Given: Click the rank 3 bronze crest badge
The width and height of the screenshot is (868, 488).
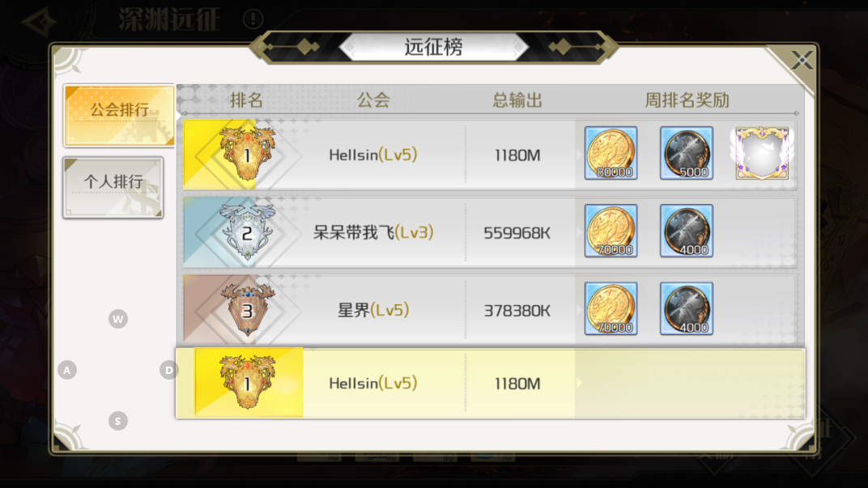Looking at the screenshot, I should (x=247, y=309).
